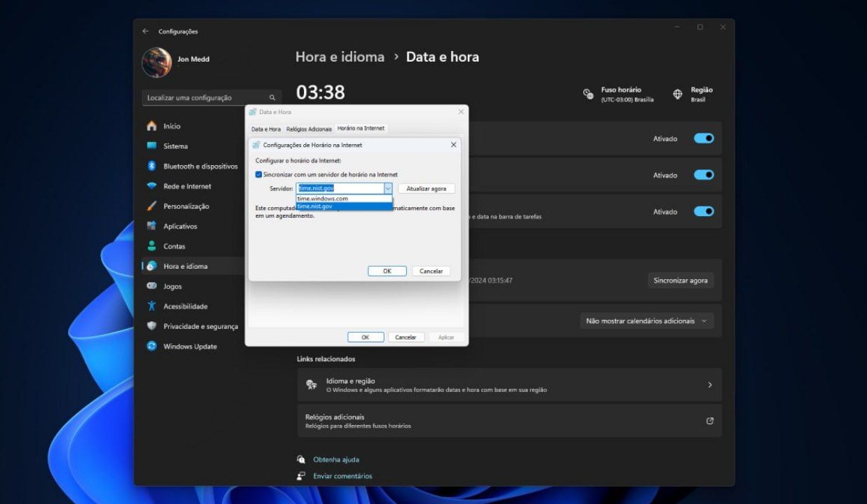This screenshot has width=867, height=504.
Task: Click the Localizar uma configuração search box
Action: click(x=211, y=98)
